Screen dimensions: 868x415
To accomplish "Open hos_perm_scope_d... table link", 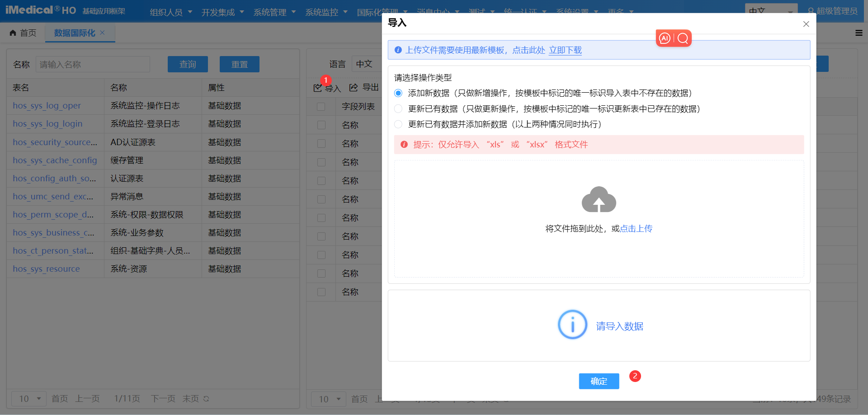I will coord(53,215).
